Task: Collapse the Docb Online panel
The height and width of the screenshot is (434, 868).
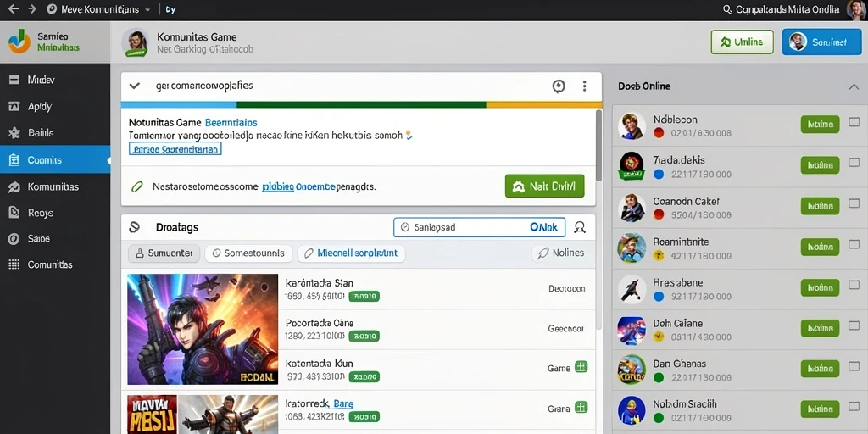Action: tap(854, 86)
